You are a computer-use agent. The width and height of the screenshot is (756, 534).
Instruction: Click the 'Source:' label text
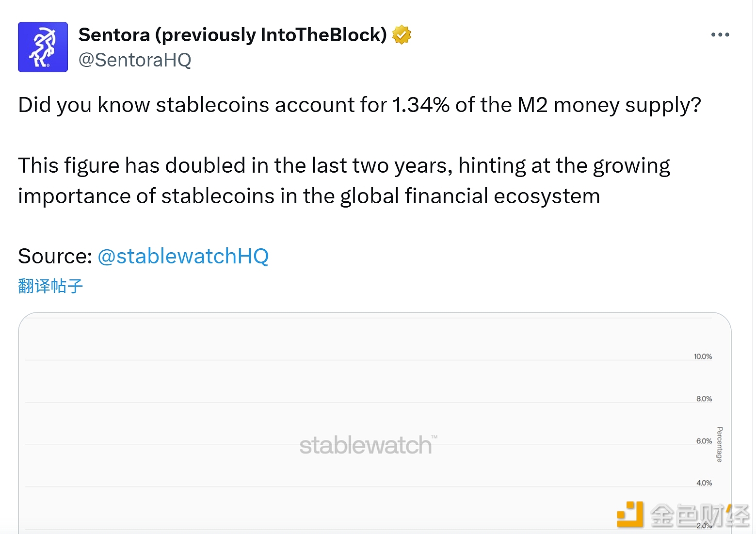click(x=55, y=256)
